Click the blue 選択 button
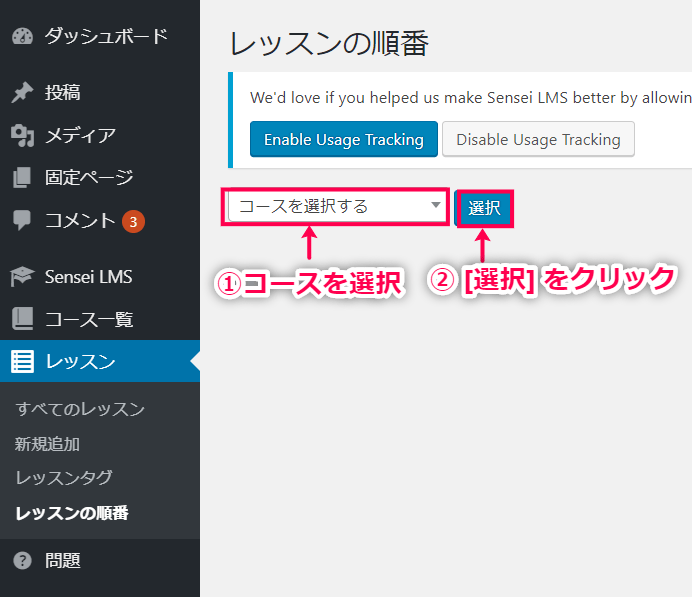Screen dimensions: 692x597 coord(484,208)
